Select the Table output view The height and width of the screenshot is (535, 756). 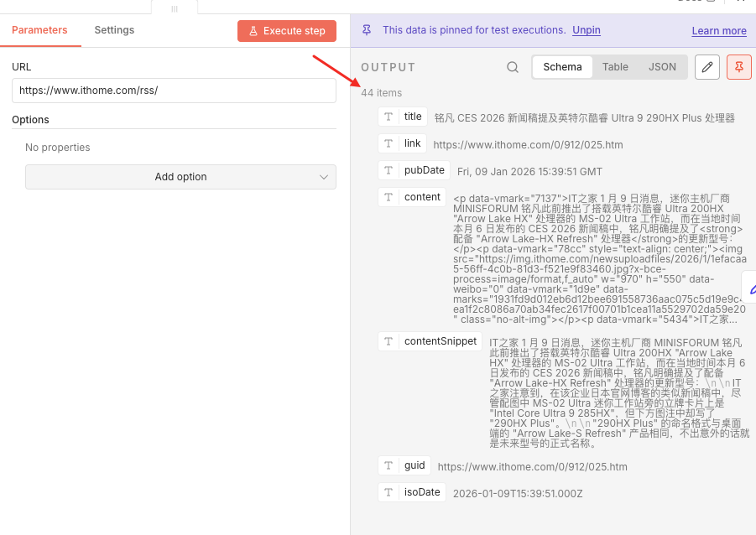pos(615,67)
